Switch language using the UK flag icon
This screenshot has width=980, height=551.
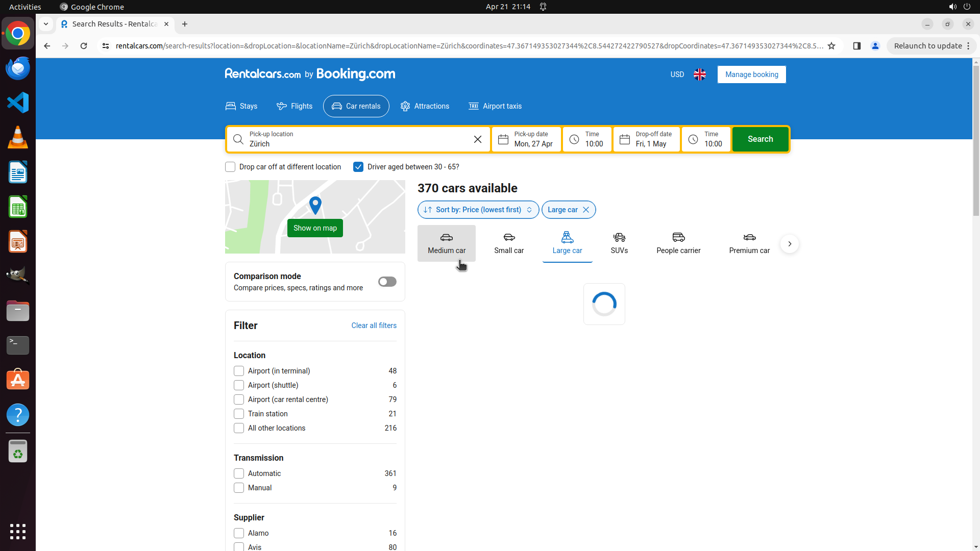[x=700, y=74]
